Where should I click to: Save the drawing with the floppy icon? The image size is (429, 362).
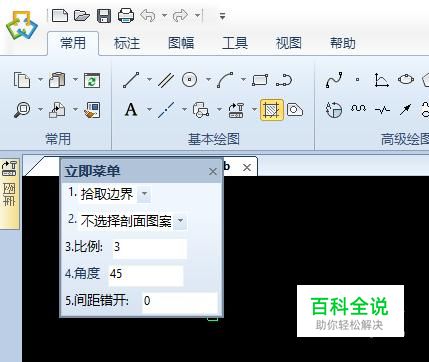pyautogui.click(x=104, y=16)
